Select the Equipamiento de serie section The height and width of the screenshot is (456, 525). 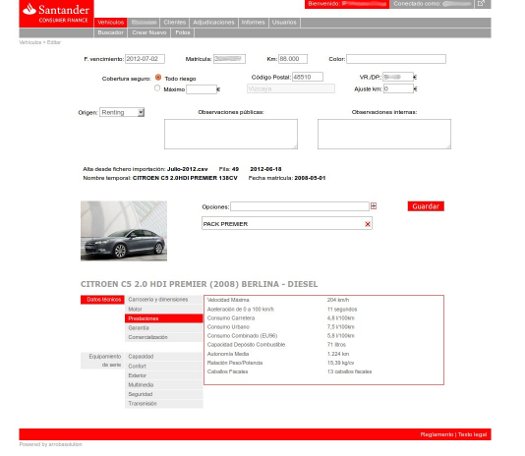102,361
